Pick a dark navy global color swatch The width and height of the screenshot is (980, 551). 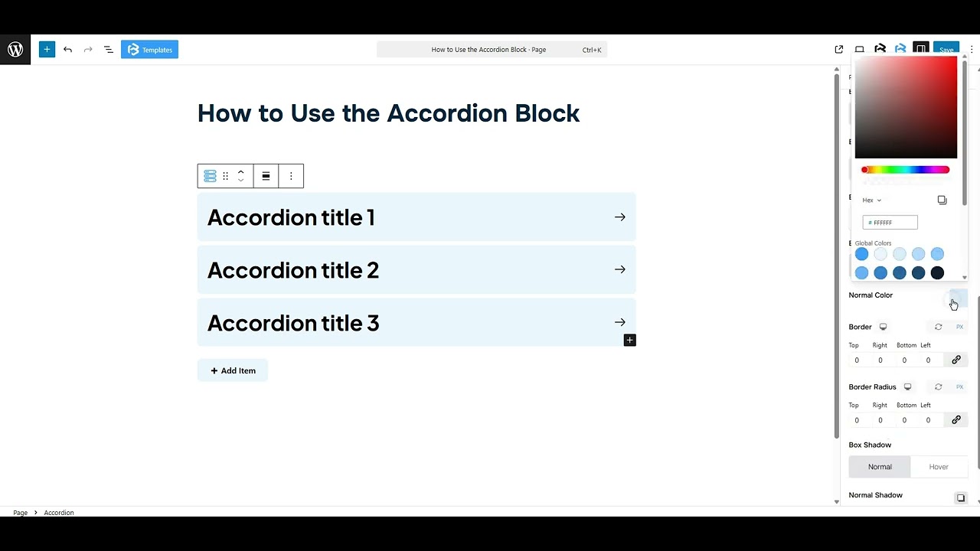click(919, 272)
